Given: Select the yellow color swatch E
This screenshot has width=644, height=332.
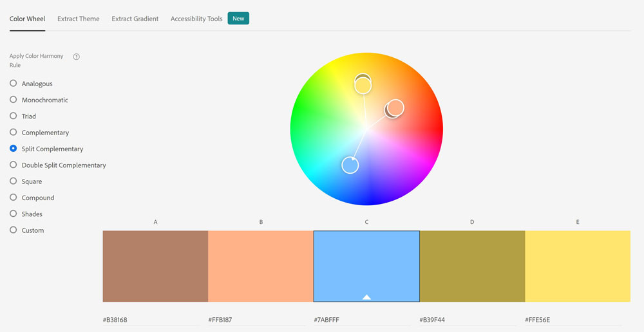Looking at the screenshot, I should point(578,266).
